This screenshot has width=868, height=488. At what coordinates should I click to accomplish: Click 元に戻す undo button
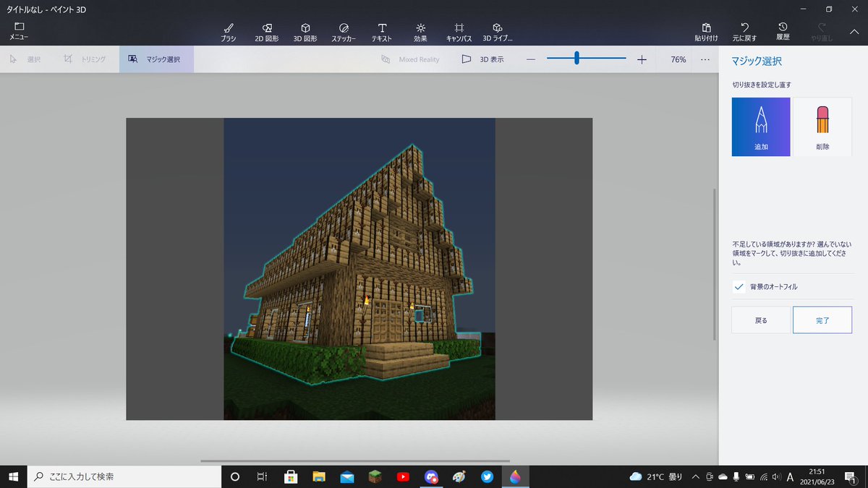(745, 32)
